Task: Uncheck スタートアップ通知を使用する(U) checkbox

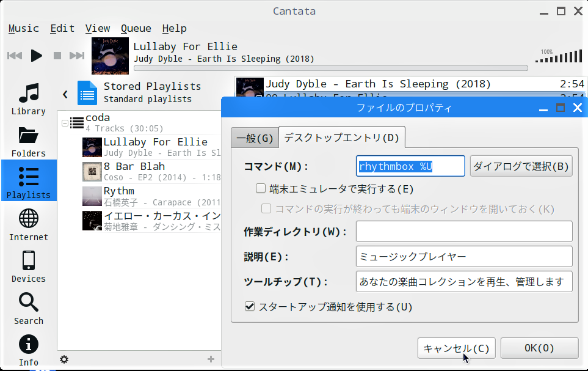Action: point(250,306)
